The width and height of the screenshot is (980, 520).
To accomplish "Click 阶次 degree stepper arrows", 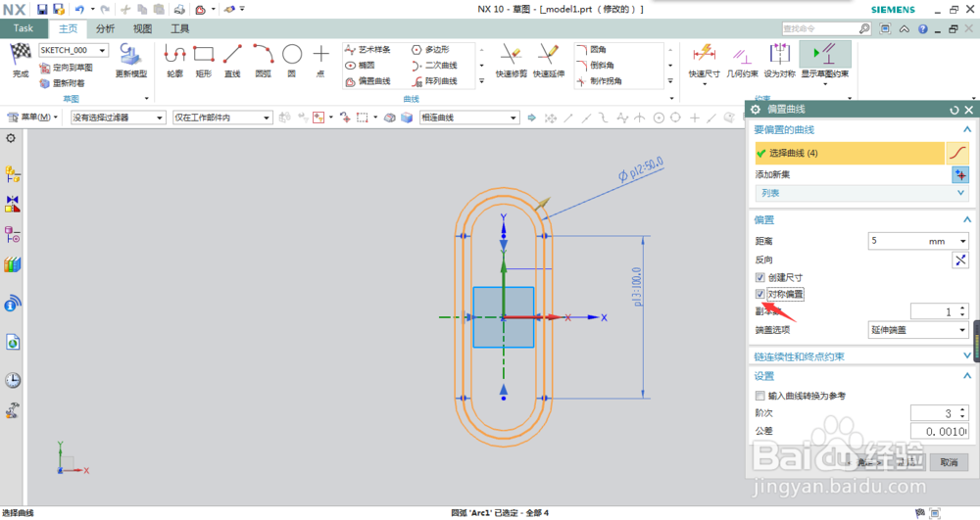I will [962, 412].
